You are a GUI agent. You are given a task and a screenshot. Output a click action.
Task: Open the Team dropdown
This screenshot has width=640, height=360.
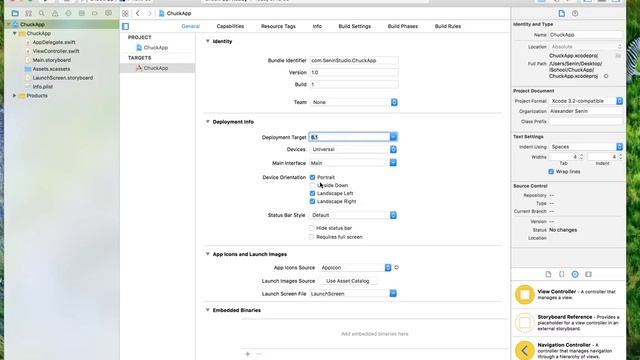pyautogui.click(x=354, y=102)
